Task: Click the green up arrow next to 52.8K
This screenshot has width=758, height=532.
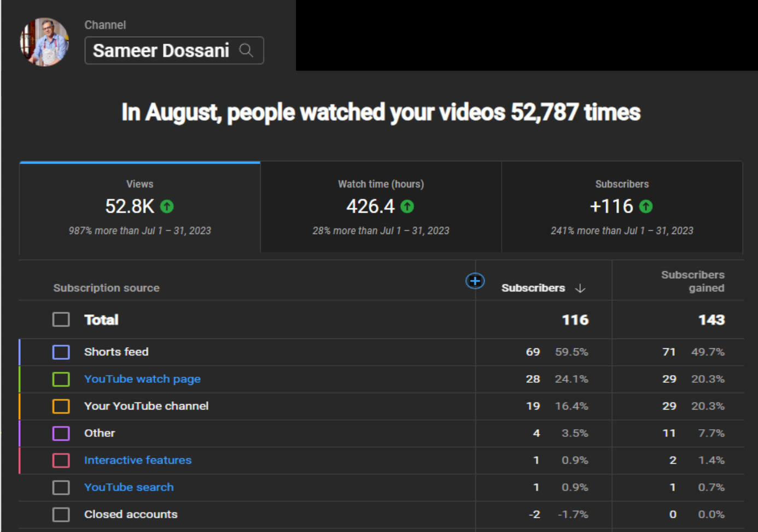Action: click(167, 207)
